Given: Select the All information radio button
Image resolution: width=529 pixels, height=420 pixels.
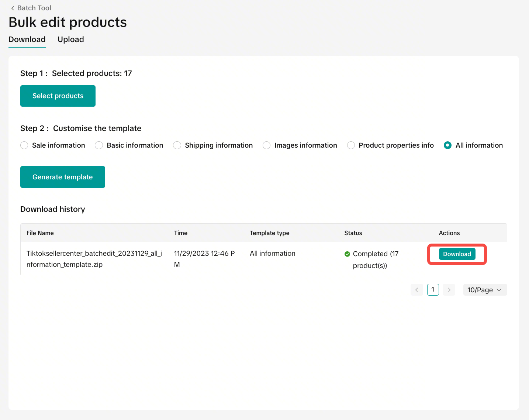Looking at the screenshot, I should (x=448, y=145).
